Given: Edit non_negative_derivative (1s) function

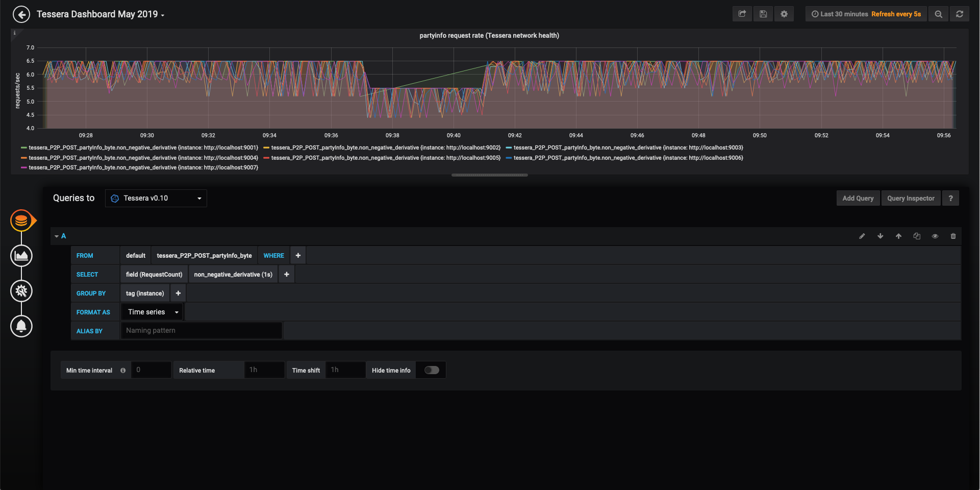Looking at the screenshot, I should point(233,274).
